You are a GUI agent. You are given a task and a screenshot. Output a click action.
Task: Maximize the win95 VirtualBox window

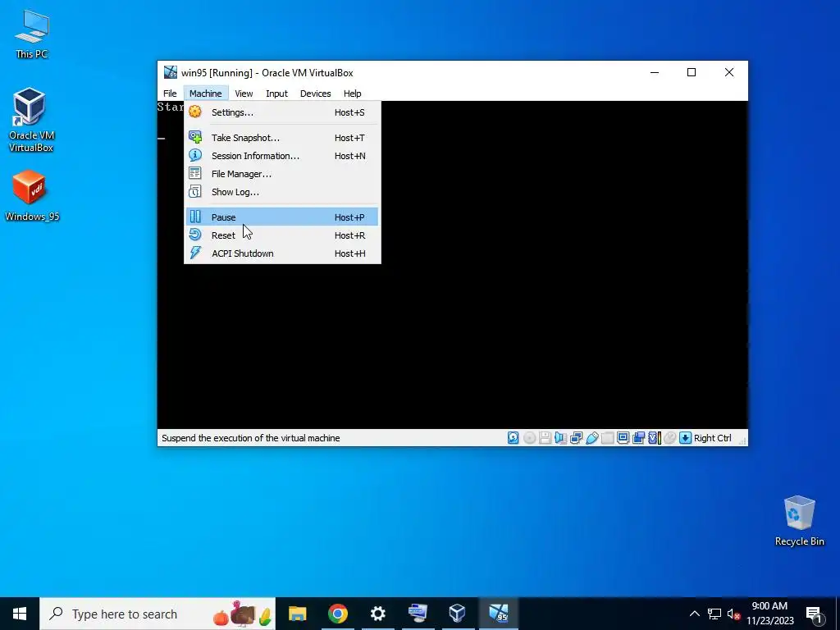(692, 72)
